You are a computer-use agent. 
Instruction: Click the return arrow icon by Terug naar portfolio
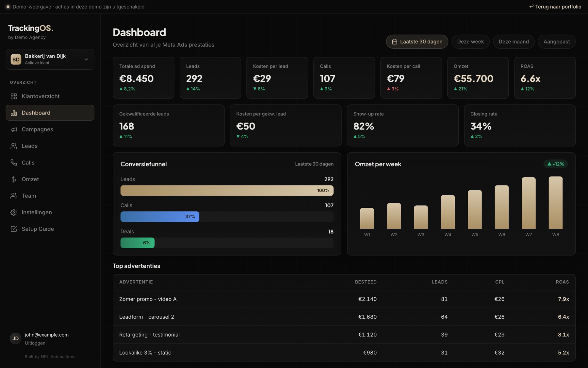point(531,7)
